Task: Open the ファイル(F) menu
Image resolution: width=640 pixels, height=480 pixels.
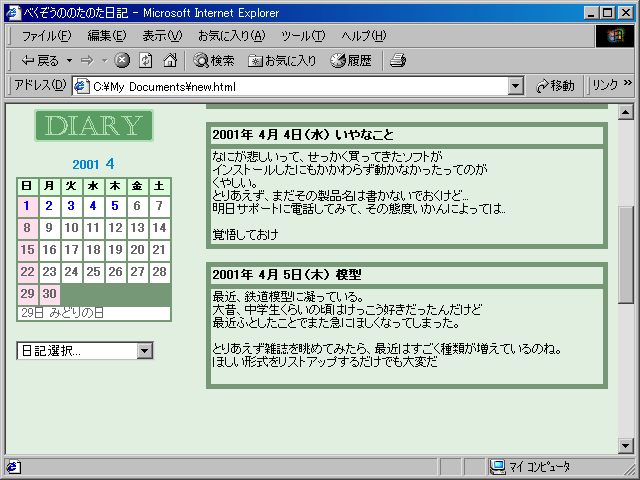Action: [46, 36]
